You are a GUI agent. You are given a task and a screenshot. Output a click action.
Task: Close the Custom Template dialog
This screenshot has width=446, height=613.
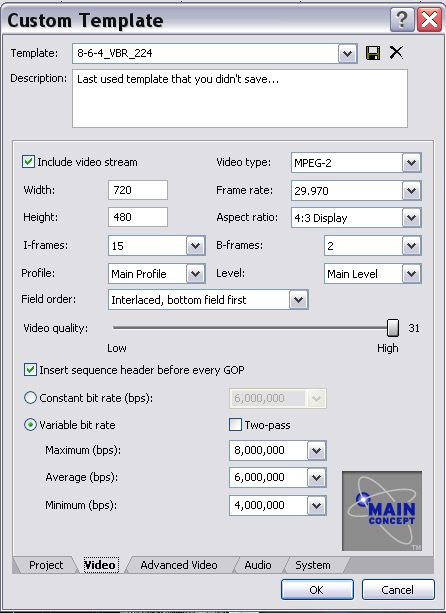430,20
